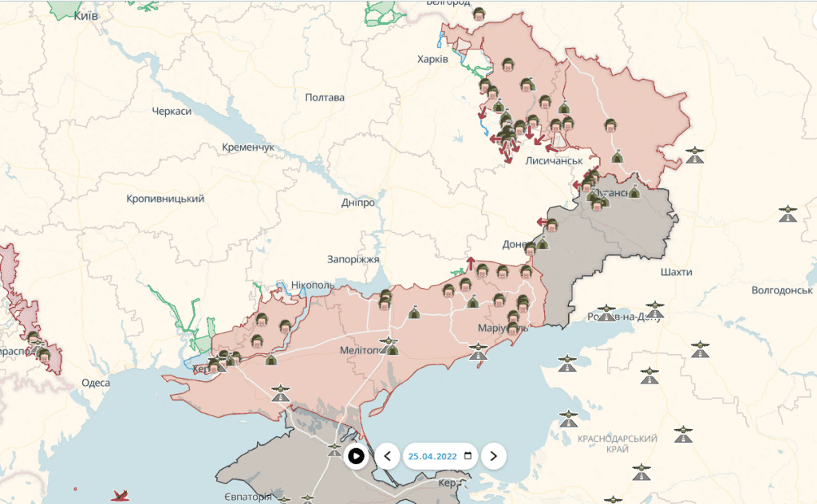The width and height of the screenshot is (817, 504).
Task: Click the Одеса city label
Action: pyautogui.click(x=96, y=383)
